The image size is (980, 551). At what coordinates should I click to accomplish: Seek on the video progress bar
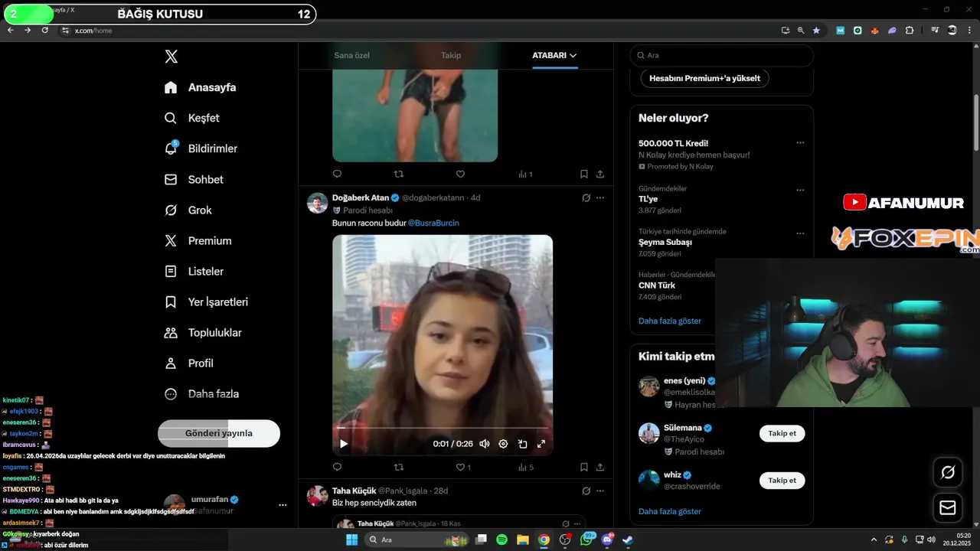pos(443,428)
